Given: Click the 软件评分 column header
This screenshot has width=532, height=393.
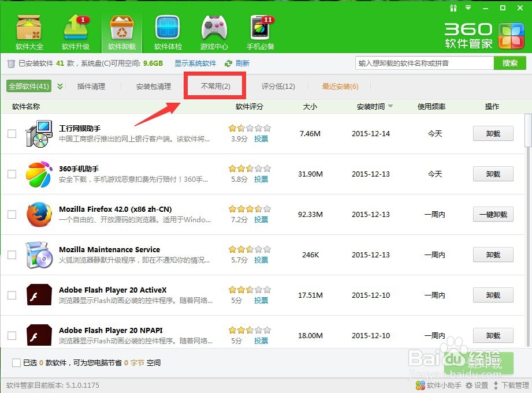Looking at the screenshot, I should 250,106.
